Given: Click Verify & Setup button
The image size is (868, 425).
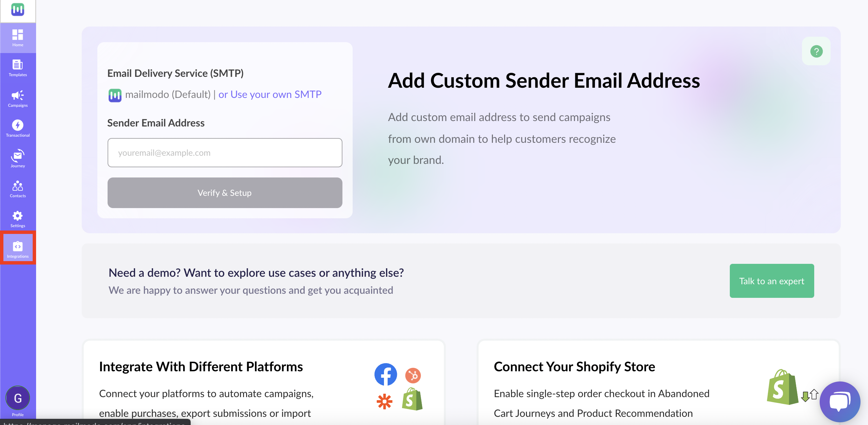Looking at the screenshot, I should tap(224, 192).
